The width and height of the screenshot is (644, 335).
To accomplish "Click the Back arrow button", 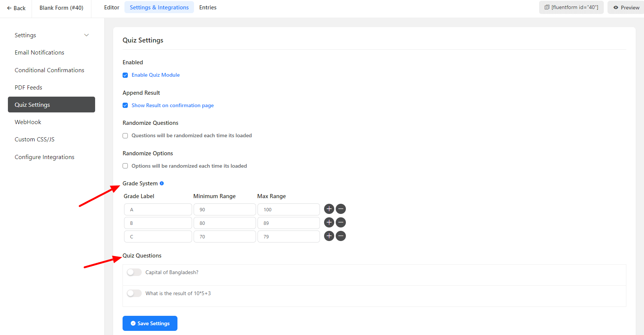I will click(x=16, y=8).
